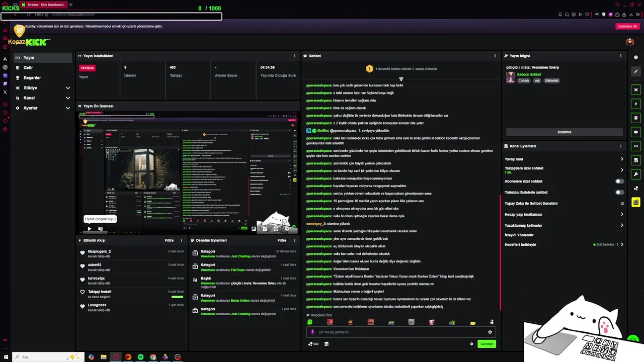Open Sohbet panel three-dot menu
The width and height of the screenshot is (644, 362).
click(x=495, y=56)
